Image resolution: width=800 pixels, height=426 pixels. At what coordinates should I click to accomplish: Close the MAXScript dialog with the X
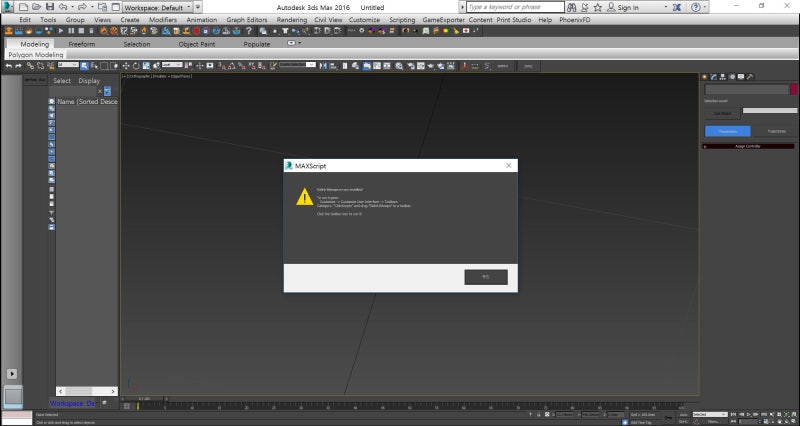pyautogui.click(x=509, y=165)
